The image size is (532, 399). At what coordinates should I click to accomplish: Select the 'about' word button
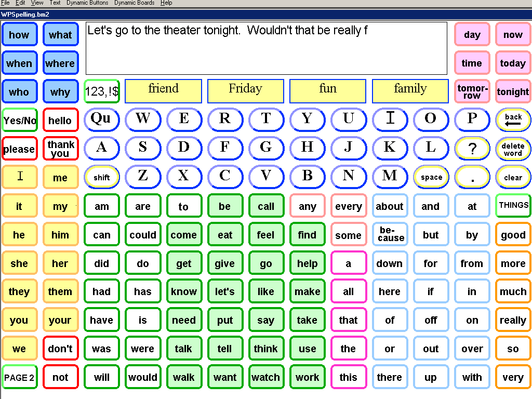(390, 206)
